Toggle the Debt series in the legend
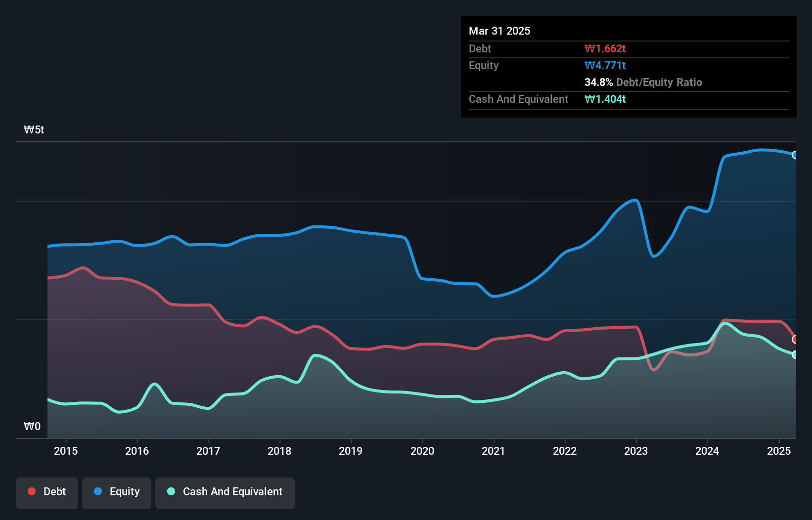Viewport: 812px width, 520px height. (x=47, y=492)
